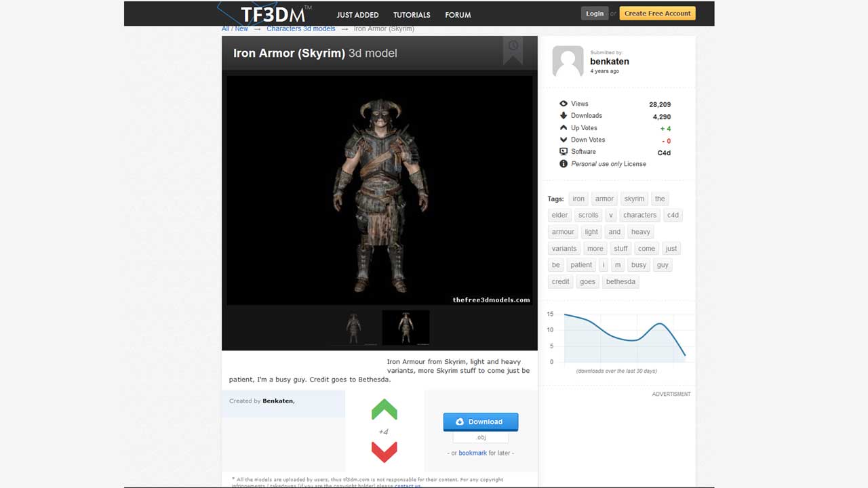Click the 'be' tag

[x=556, y=265]
